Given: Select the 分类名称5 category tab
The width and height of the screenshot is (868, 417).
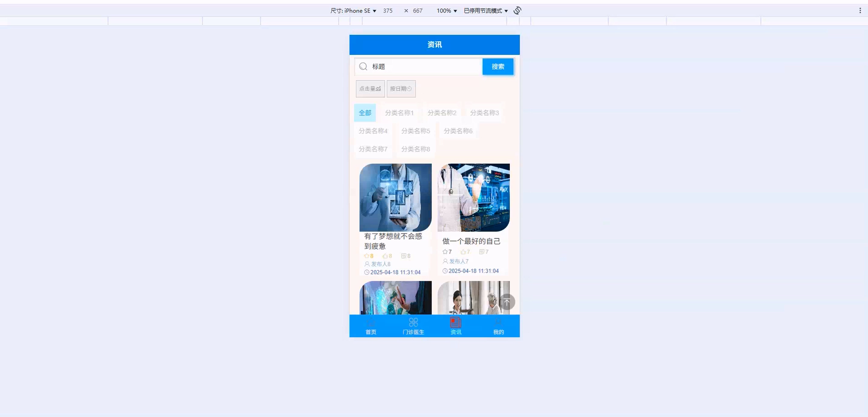Looking at the screenshot, I should [416, 131].
